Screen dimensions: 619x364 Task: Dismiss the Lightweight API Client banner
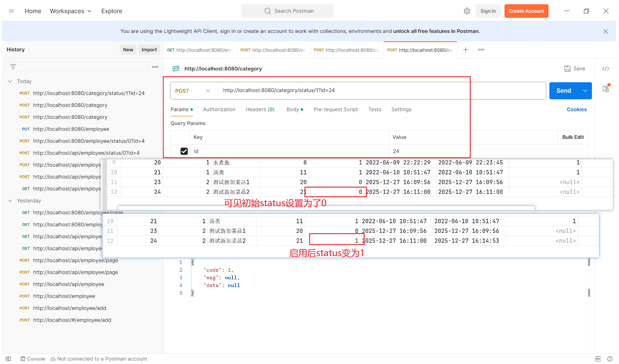tap(605, 31)
